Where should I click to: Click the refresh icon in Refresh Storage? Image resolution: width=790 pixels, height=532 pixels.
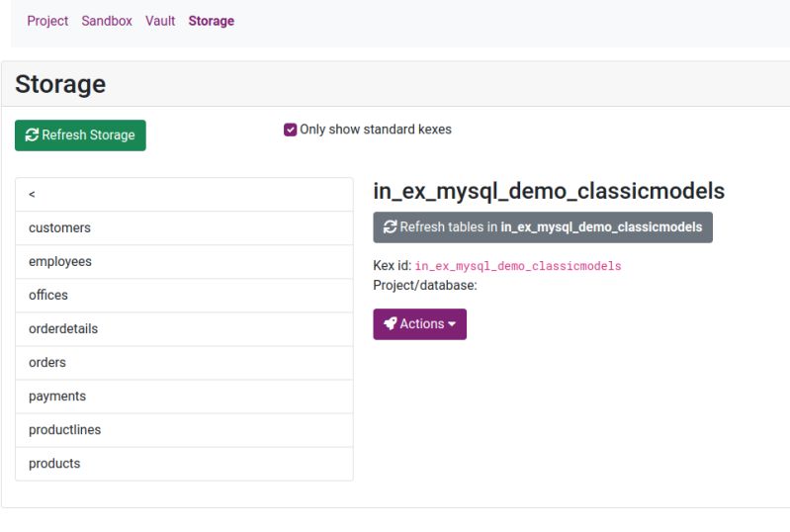click(x=32, y=135)
